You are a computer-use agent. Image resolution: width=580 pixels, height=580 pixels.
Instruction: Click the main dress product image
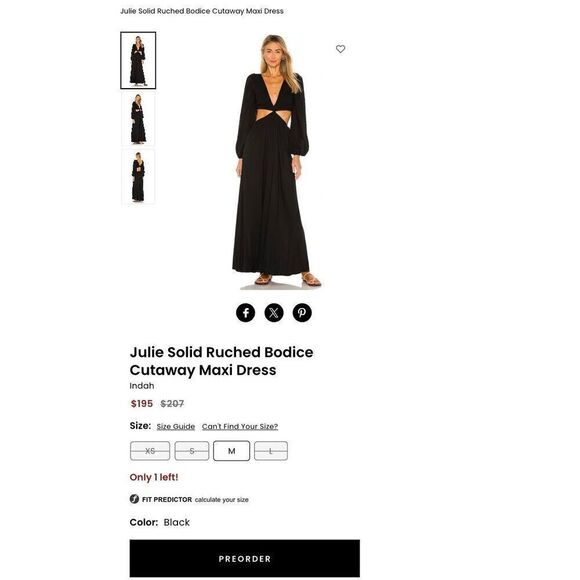pos(272,161)
